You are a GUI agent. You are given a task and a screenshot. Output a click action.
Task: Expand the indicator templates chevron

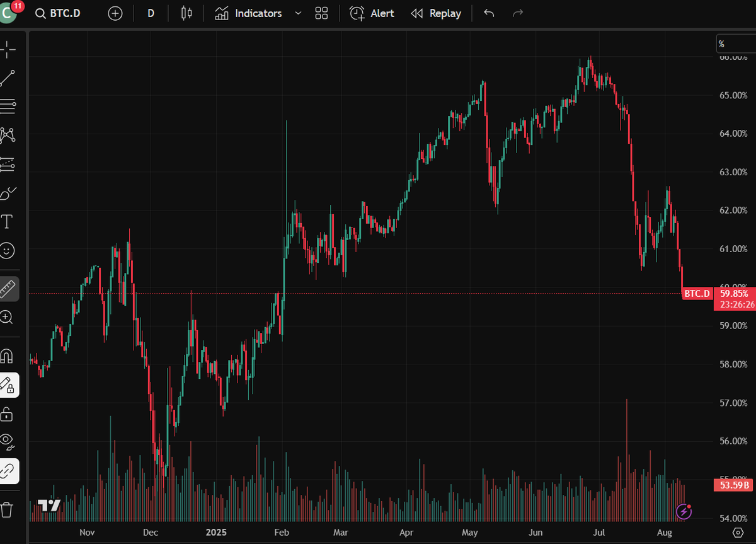(x=298, y=13)
